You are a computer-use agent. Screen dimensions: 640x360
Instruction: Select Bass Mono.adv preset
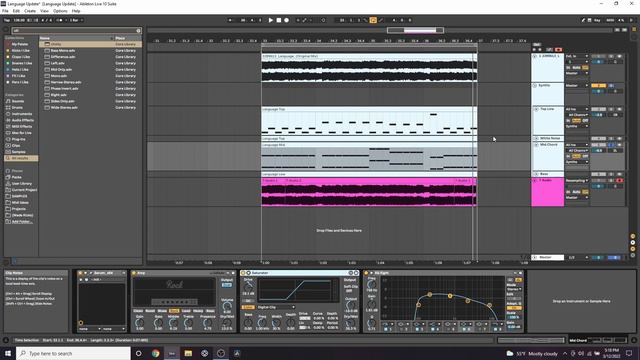[63, 51]
